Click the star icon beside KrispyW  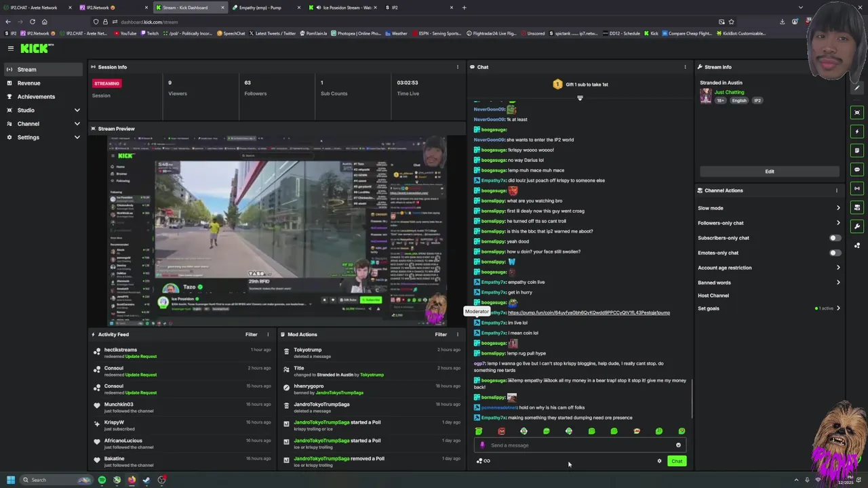pos(97,423)
